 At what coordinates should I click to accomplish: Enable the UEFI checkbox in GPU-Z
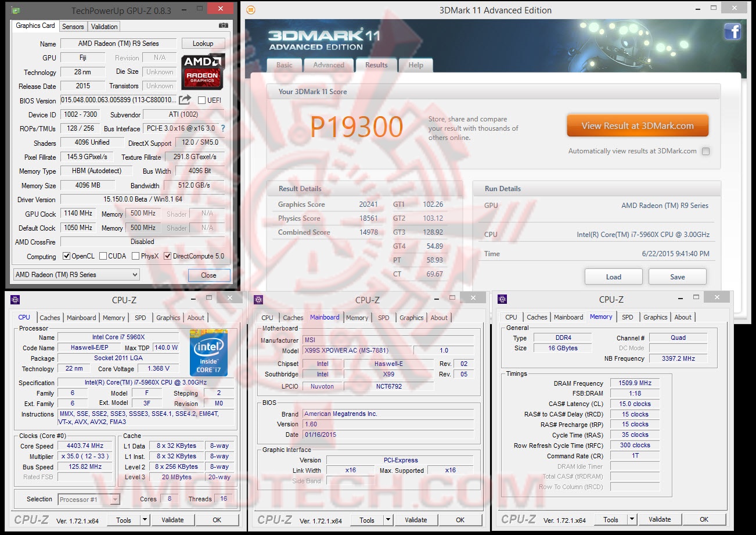point(202,100)
